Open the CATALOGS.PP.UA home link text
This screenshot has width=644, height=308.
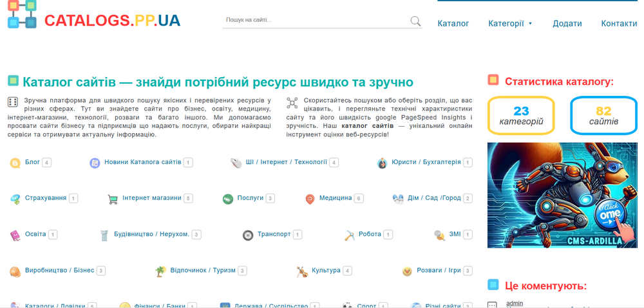coord(112,20)
